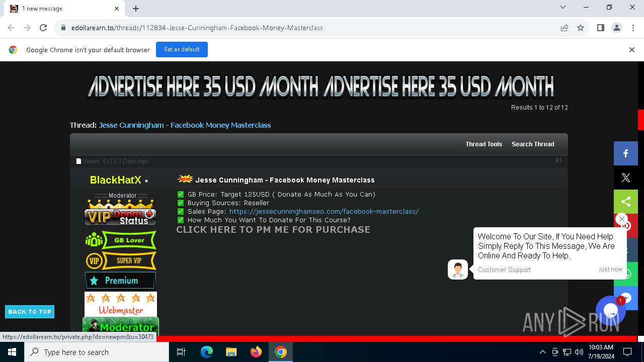View site information lock icon

[63, 28]
